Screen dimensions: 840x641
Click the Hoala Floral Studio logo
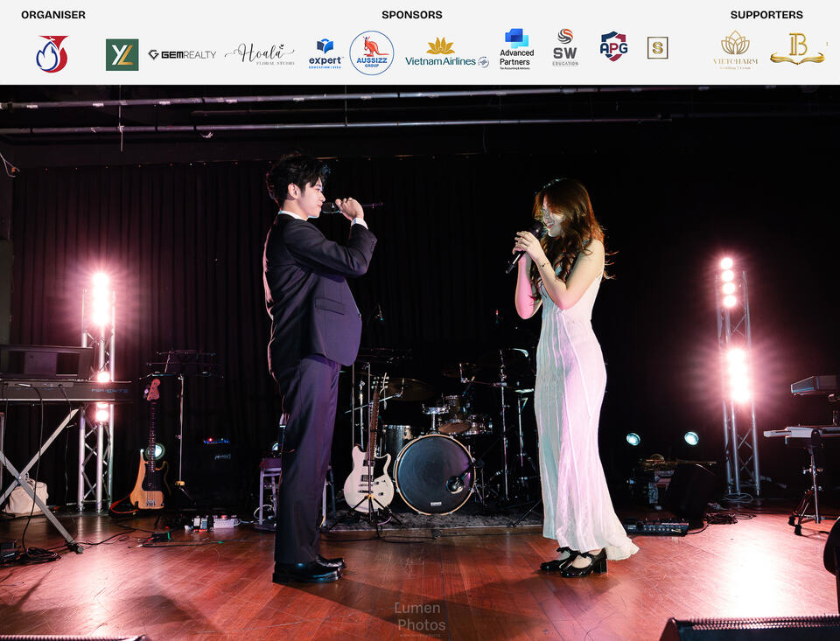click(x=261, y=54)
